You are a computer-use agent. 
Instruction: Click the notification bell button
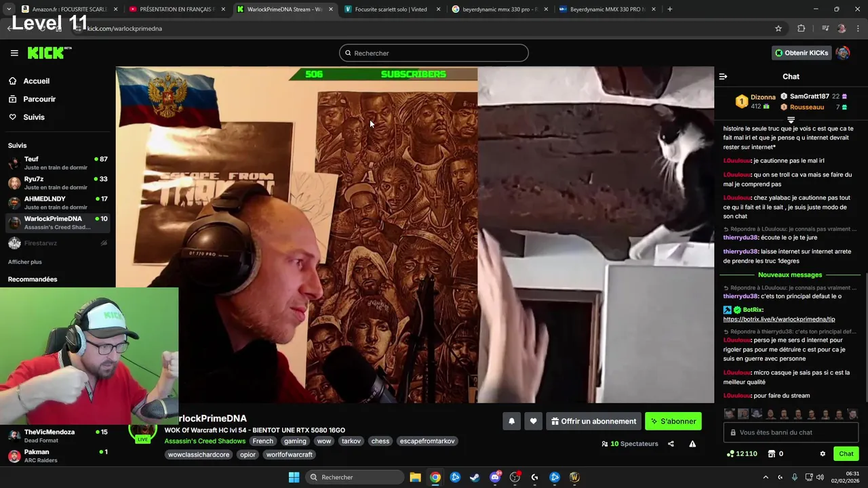coord(512,422)
